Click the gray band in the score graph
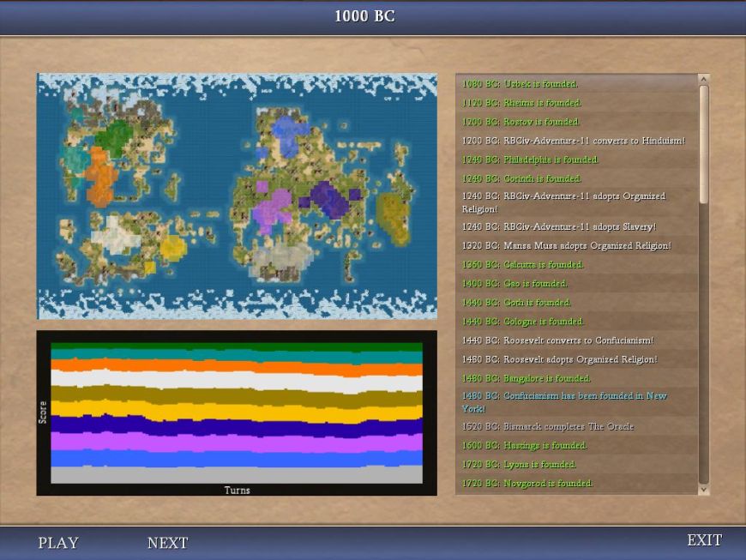Screen dimensions: 746x560 [237, 475]
